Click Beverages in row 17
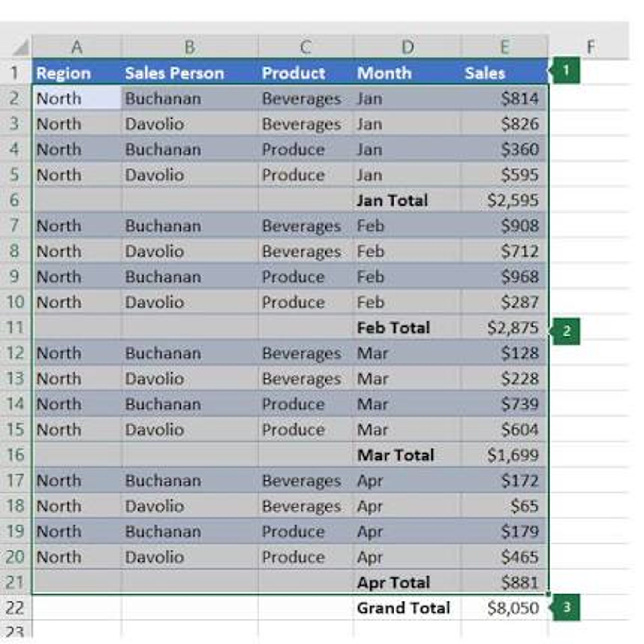Viewport: 644px width, 644px height. tap(305, 480)
